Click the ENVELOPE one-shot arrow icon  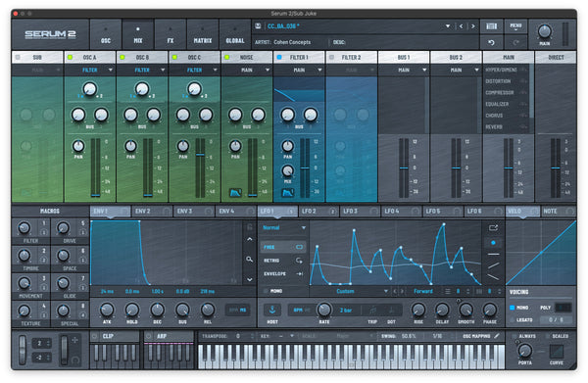[300, 274]
